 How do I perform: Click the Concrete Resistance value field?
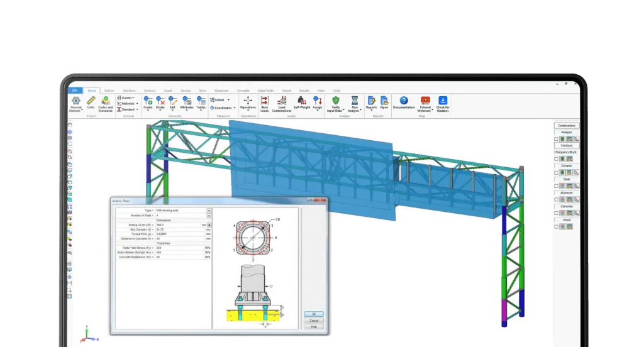coord(180,257)
